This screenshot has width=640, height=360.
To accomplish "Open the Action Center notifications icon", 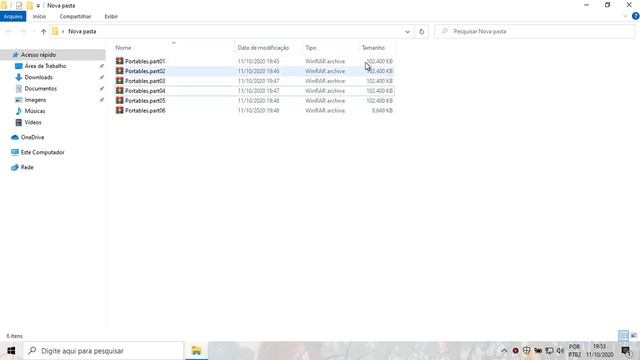I will coord(627,351).
